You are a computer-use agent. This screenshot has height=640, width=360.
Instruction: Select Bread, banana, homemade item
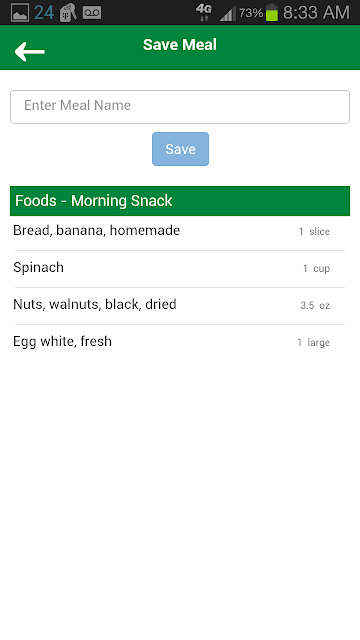pyautogui.click(x=180, y=232)
